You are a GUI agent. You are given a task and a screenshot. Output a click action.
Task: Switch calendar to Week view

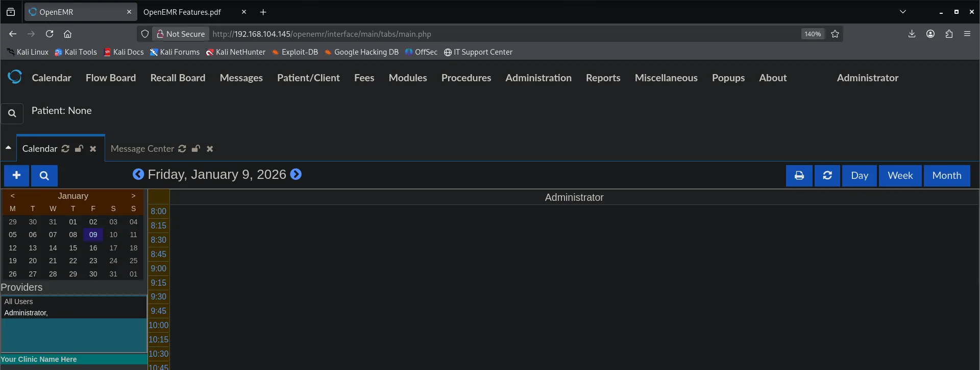[900, 175]
